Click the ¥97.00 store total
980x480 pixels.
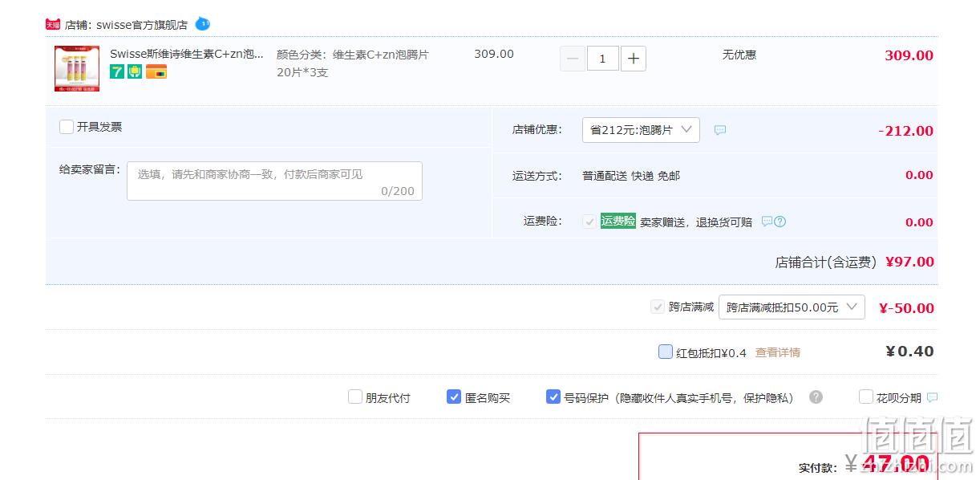909,262
